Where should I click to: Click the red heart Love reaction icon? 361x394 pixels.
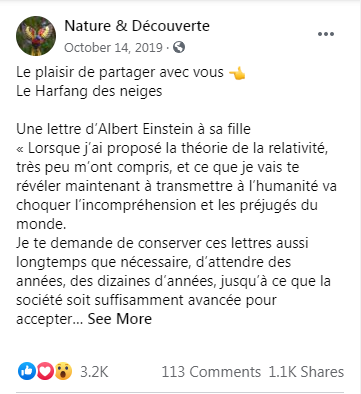[45, 371]
